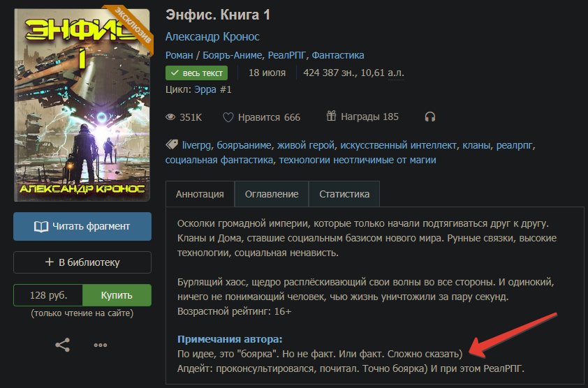The height and width of the screenshot is (388, 588).
Task: Click the Энфис book cover image
Action: pos(82,105)
